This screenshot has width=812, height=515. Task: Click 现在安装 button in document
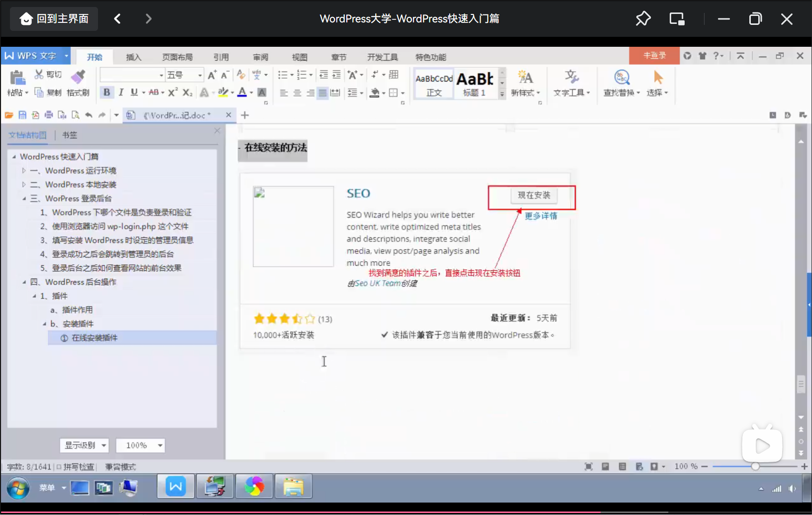click(534, 195)
